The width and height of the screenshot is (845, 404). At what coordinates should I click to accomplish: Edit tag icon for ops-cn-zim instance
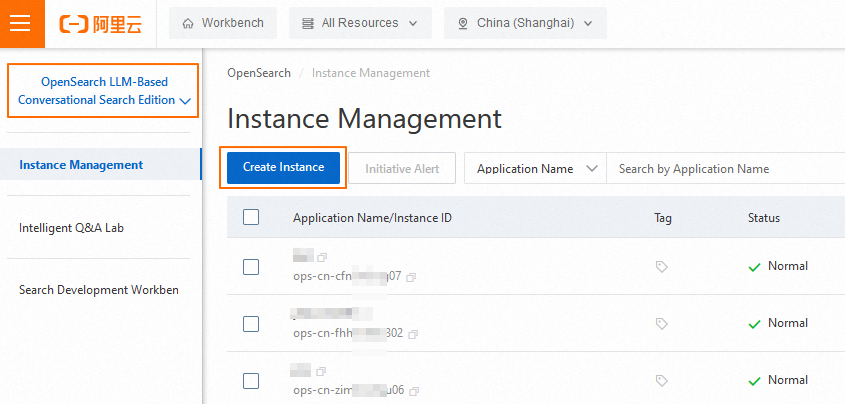point(662,381)
